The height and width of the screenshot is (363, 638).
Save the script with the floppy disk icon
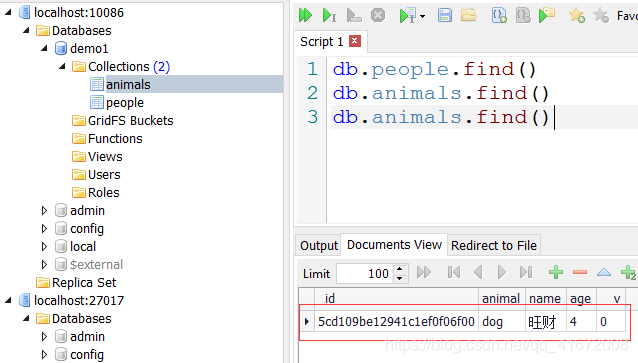click(445, 15)
